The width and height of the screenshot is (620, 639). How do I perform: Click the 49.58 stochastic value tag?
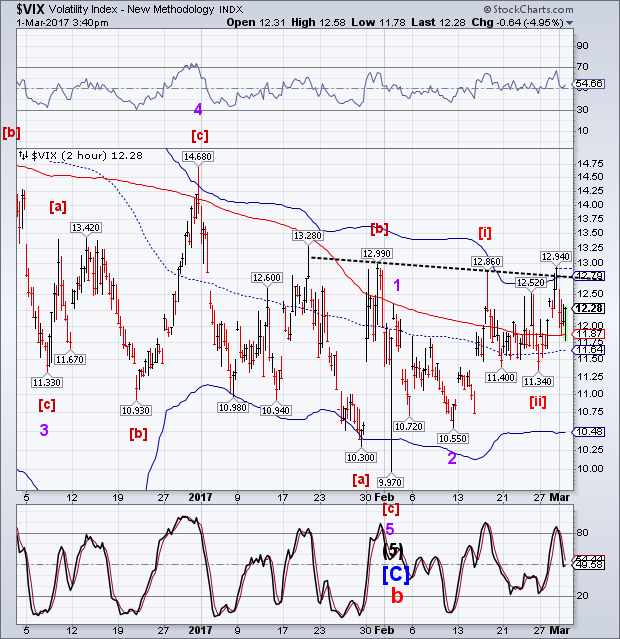point(589,565)
